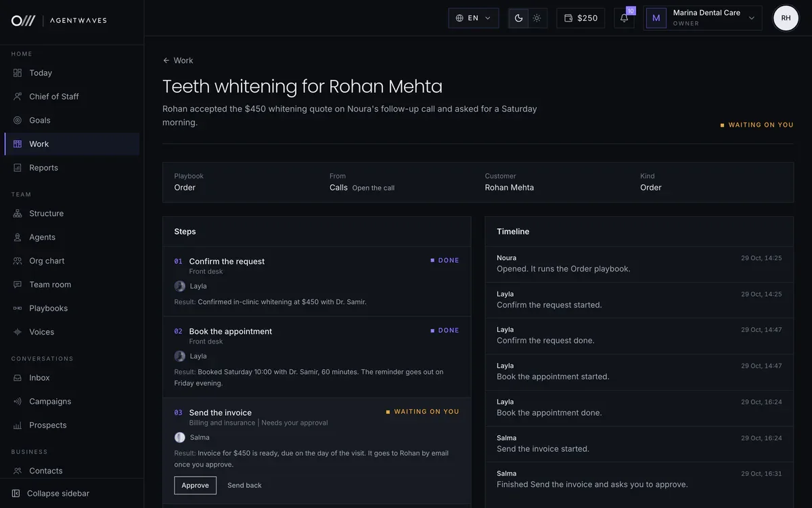Open the EN language dropdown
Image resolution: width=812 pixels, height=508 pixels.
(x=474, y=18)
